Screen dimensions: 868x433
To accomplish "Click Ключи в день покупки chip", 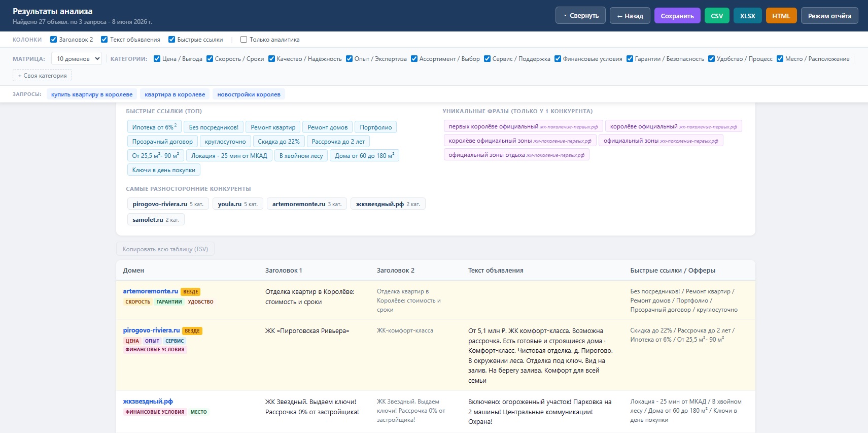I will tap(164, 170).
